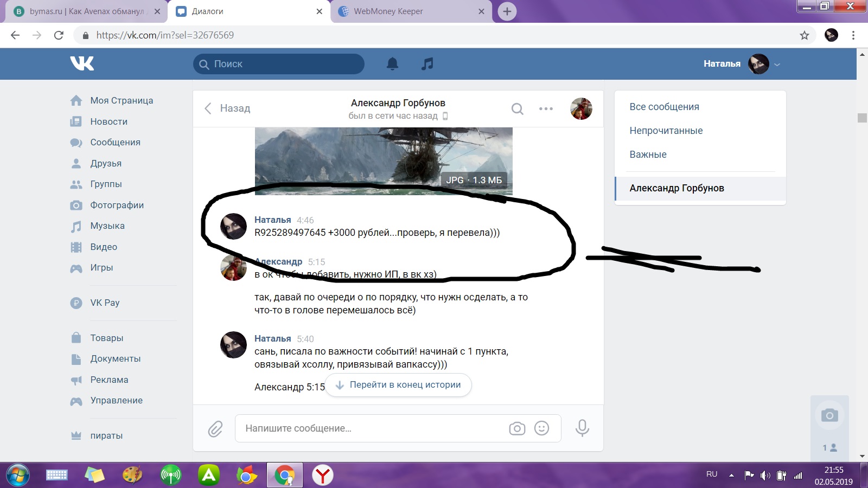Click the Напишите сообщение text field
This screenshot has width=868, height=488.
coord(369,428)
